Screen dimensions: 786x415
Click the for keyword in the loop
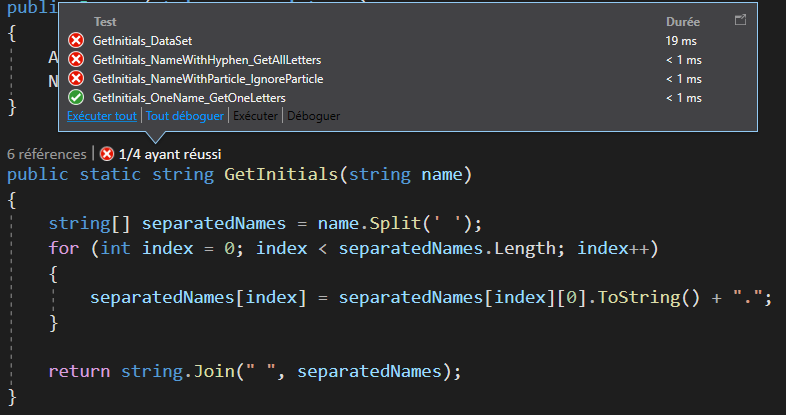64,248
